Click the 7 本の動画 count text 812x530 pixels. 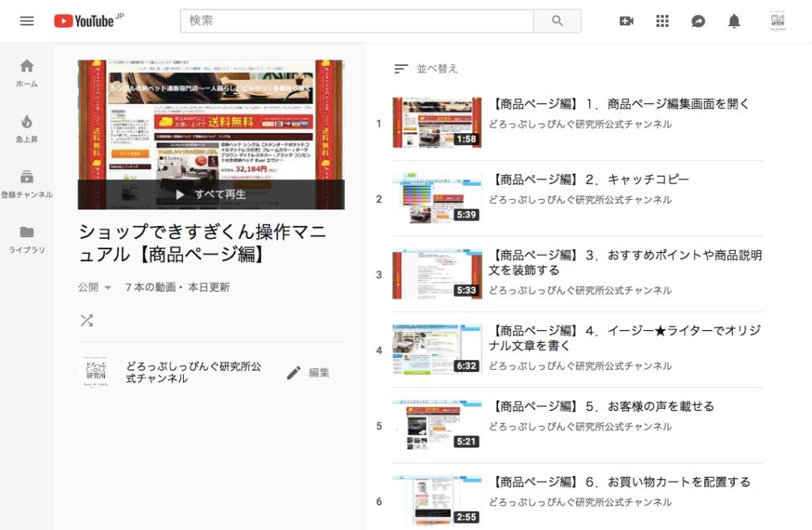(150, 287)
